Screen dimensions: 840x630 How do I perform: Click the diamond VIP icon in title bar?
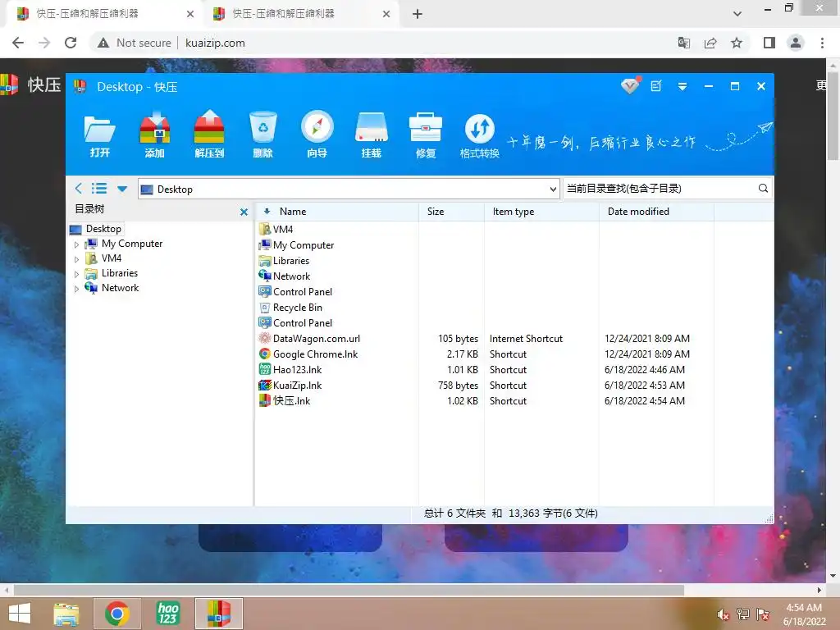(630, 85)
